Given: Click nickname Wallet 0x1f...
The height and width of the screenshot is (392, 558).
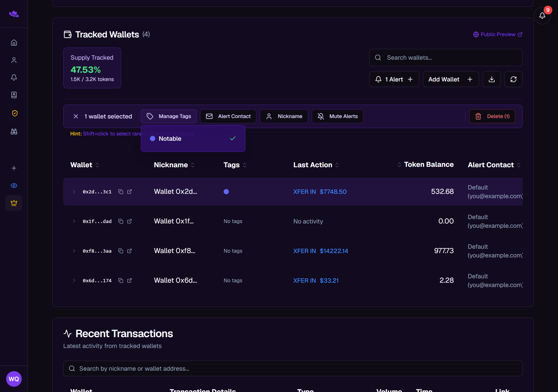Looking at the screenshot, I should 174,221.
